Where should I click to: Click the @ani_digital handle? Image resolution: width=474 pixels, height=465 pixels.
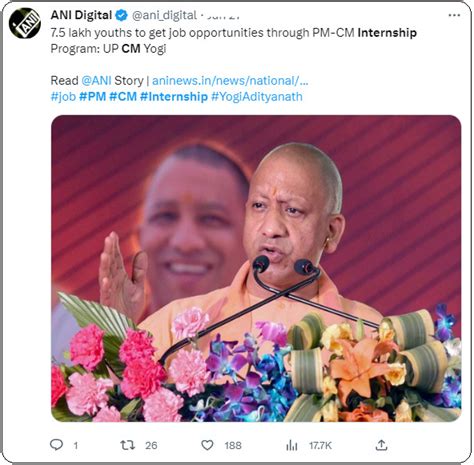tap(164, 15)
